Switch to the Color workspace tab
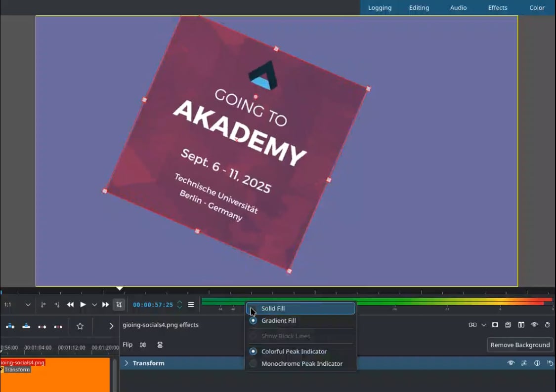Screen dimensions: 556x392 coord(537,8)
